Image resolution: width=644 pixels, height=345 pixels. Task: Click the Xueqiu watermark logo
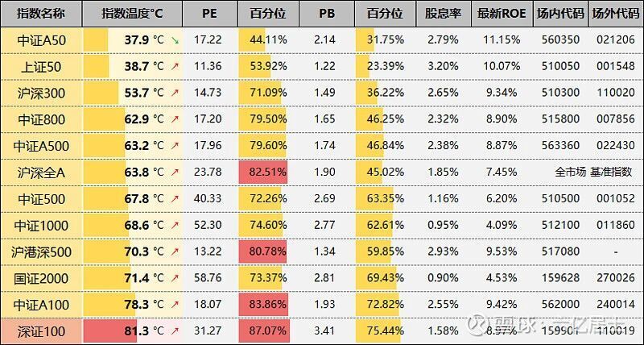point(478,324)
